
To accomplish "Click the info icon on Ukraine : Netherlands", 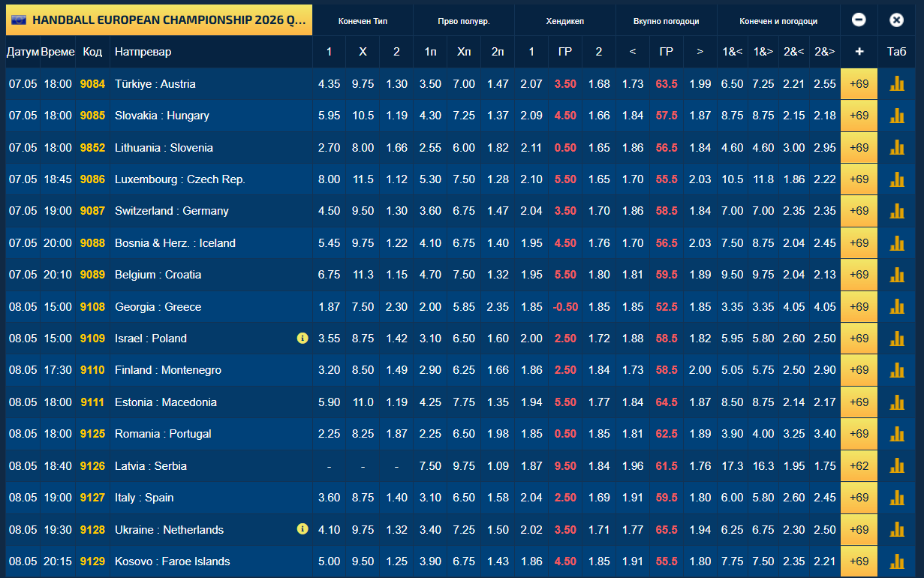I will point(302,529).
